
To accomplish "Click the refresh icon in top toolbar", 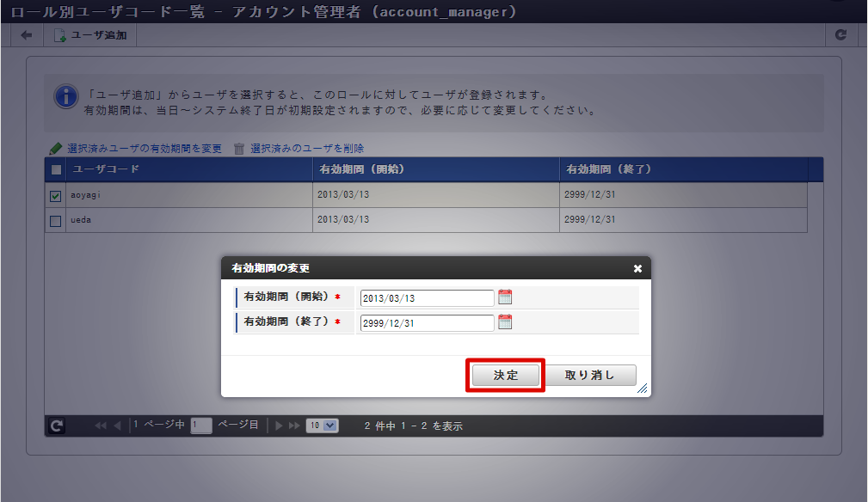I will pos(840,35).
